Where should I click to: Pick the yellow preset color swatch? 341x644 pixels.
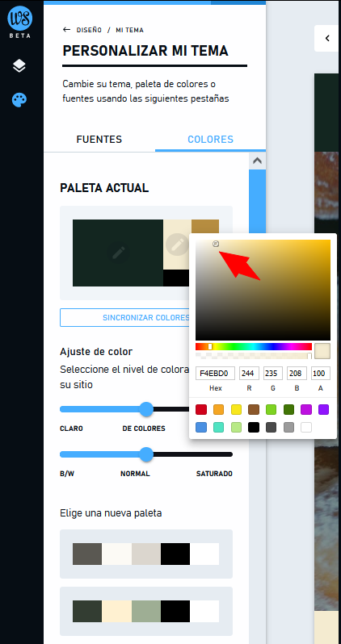(236, 409)
